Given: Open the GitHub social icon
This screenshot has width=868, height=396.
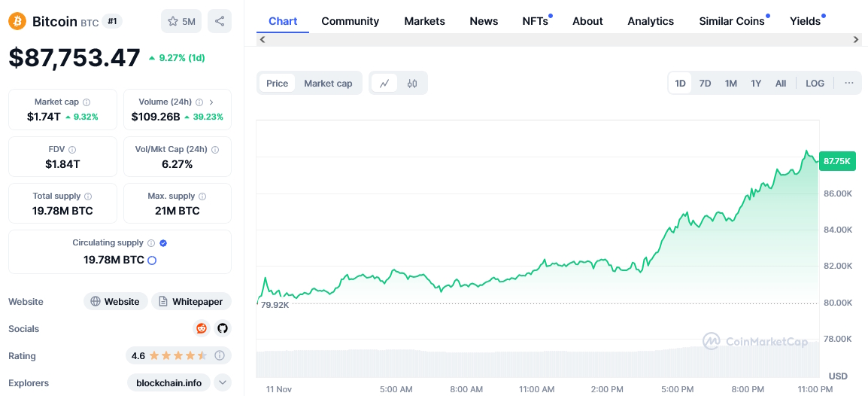Looking at the screenshot, I should [222, 328].
